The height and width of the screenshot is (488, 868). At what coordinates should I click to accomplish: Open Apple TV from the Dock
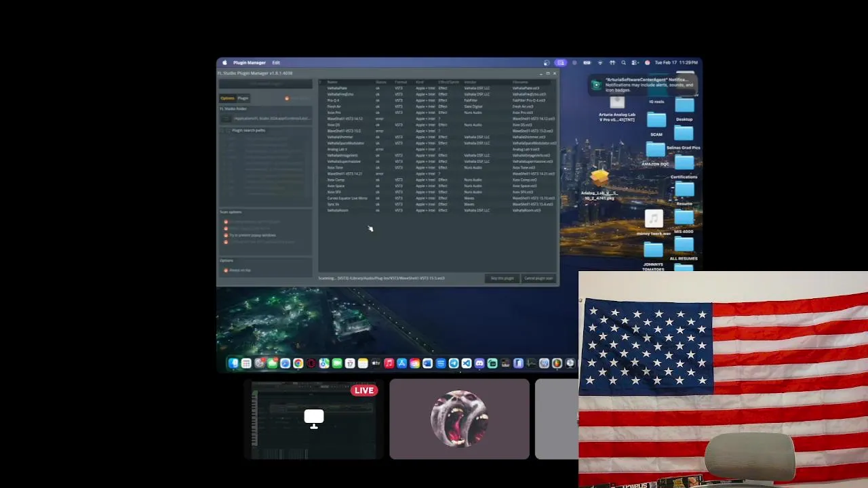point(376,363)
